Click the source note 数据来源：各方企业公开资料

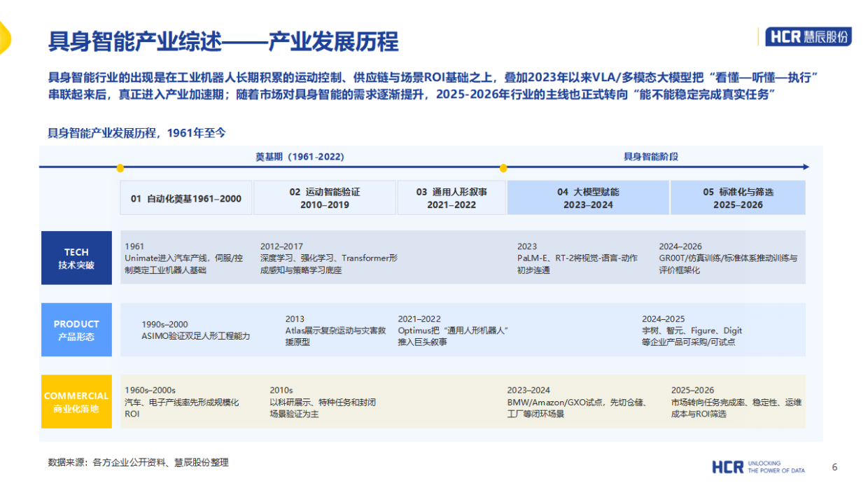[x=138, y=462]
